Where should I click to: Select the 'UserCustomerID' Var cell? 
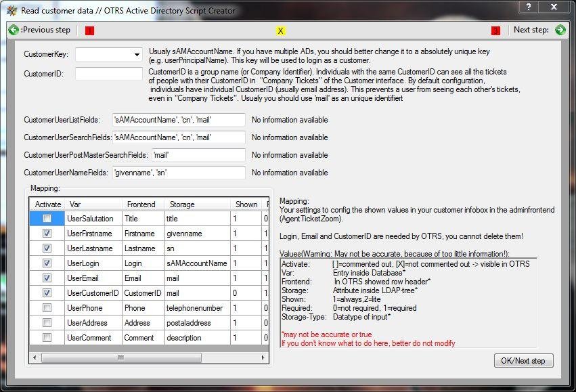[x=93, y=292]
